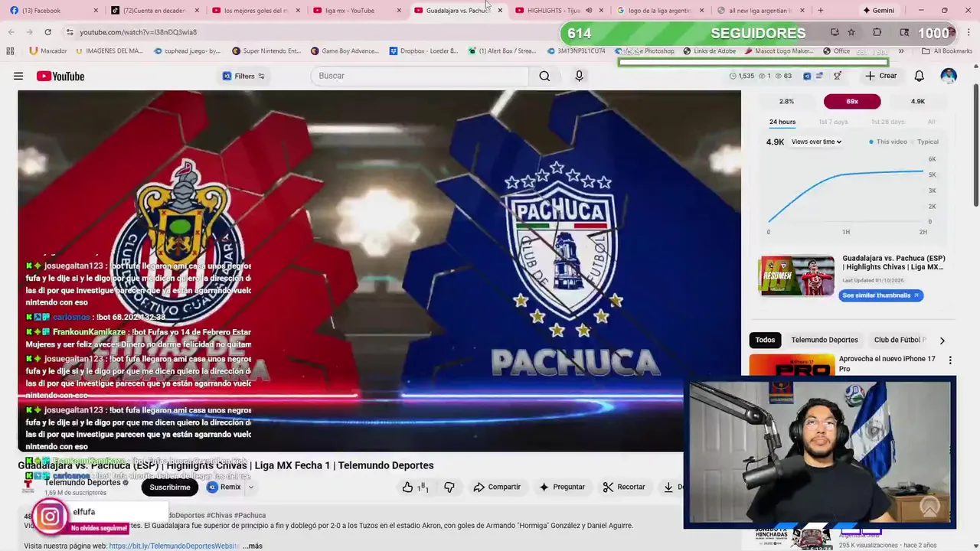This screenshot has height=551, width=980.
Task: Click the Compartir share button
Action: [497, 487]
